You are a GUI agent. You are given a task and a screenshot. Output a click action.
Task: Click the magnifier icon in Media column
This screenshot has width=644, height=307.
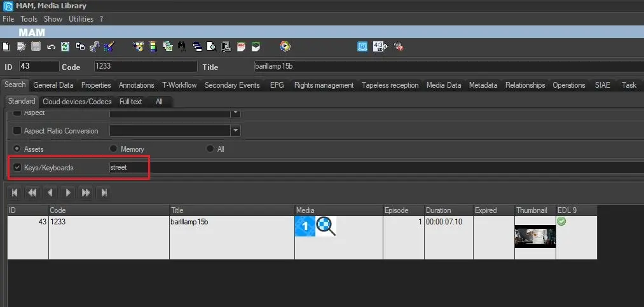pos(326,227)
